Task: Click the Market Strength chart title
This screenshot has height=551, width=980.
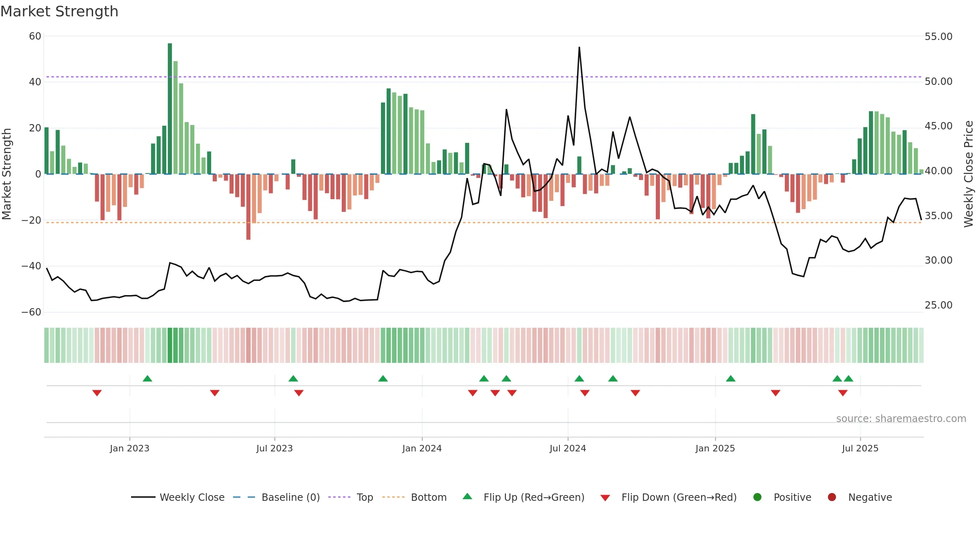Action: coord(59,11)
